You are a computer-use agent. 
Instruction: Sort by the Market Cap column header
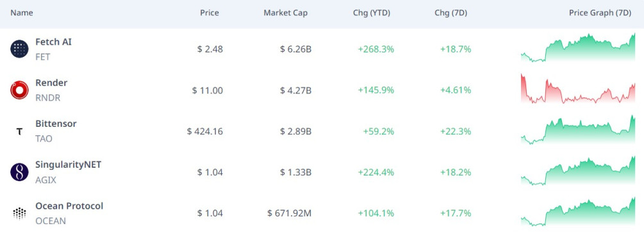tap(285, 13)
